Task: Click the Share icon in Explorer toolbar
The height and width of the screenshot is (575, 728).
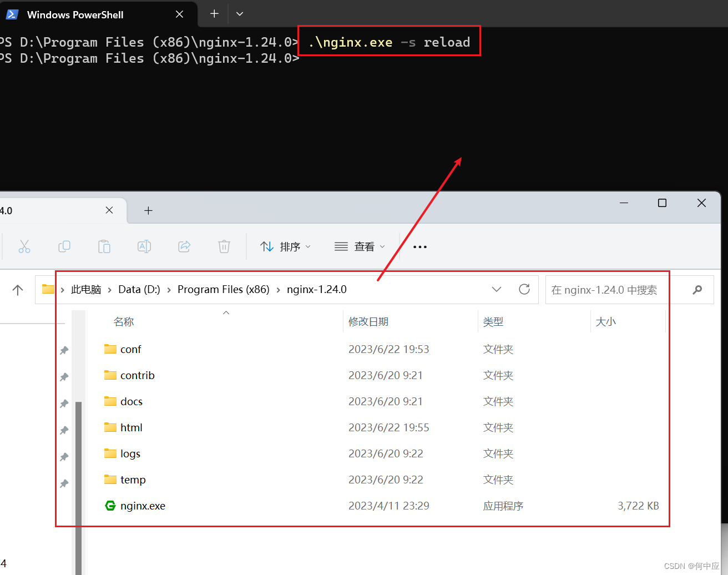Action: [x=184, y=246]
